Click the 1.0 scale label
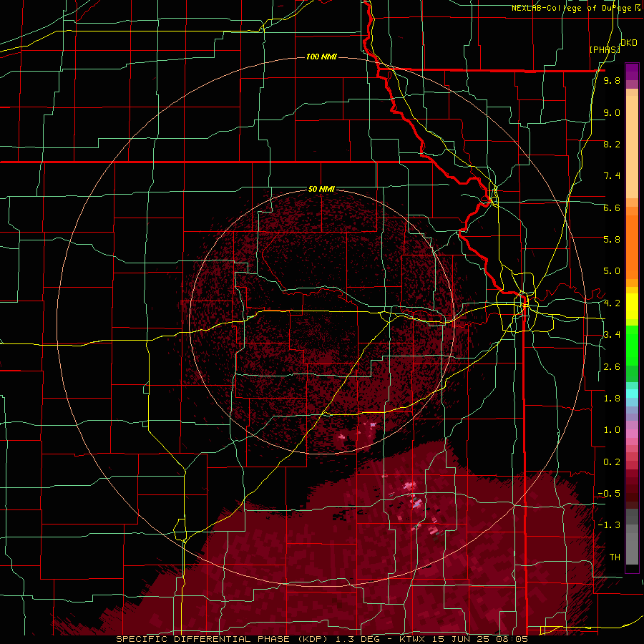The height and width of the screenshot is (644, 644). pyautogui.click(x=612, y=430)
